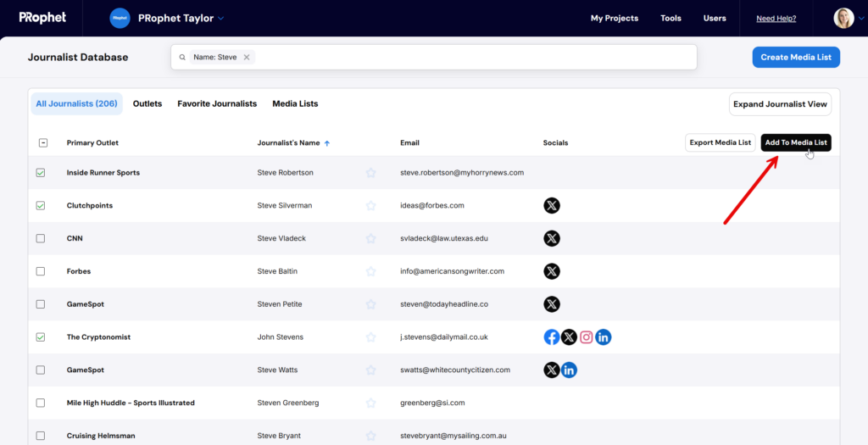
Task: Open Steve Watts' X profile icon
Action: [x=551, y=370]
